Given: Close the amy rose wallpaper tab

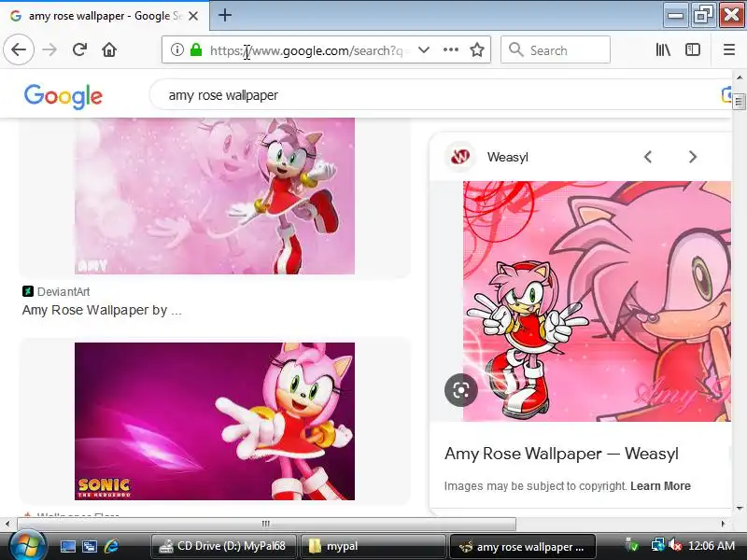Looking at the screenshot, I should click(193, 16).
